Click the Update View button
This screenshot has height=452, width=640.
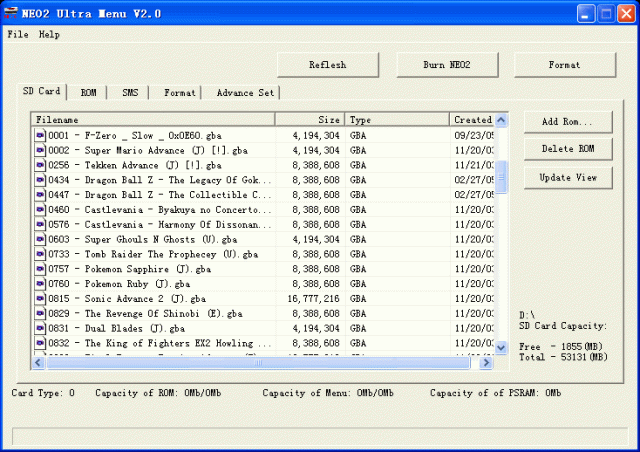pyautogui.click(x=568, y=178)
